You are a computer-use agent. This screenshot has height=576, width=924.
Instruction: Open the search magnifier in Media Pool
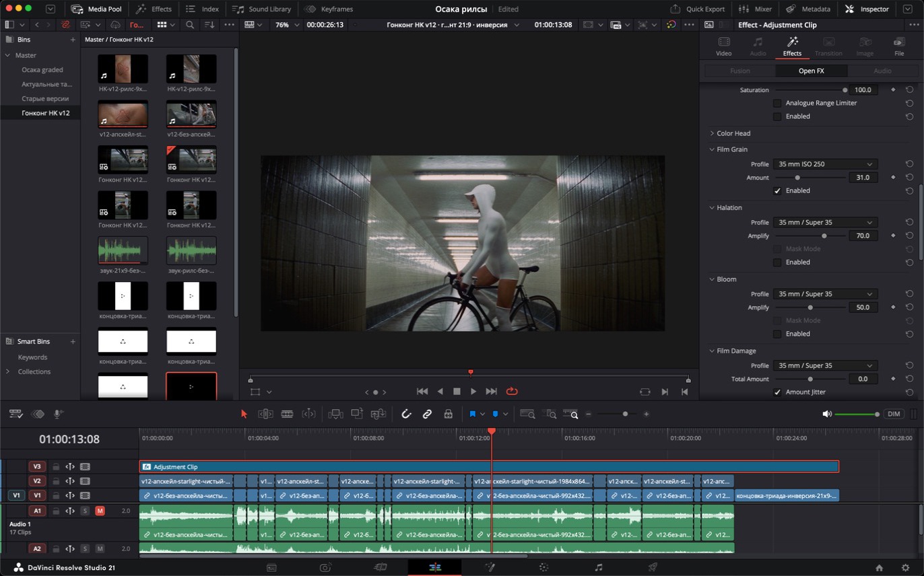(190, 25)
